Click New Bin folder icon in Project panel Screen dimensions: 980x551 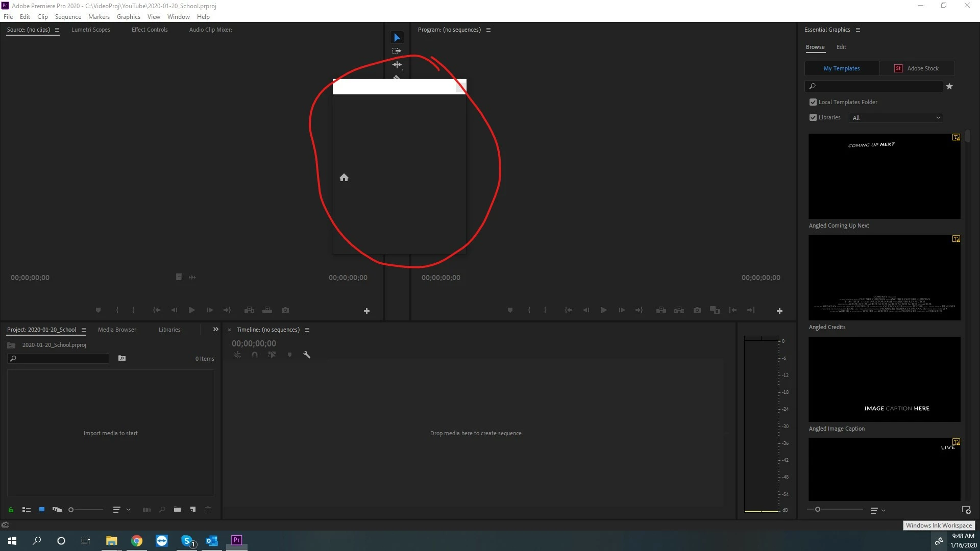click(177, 509)
